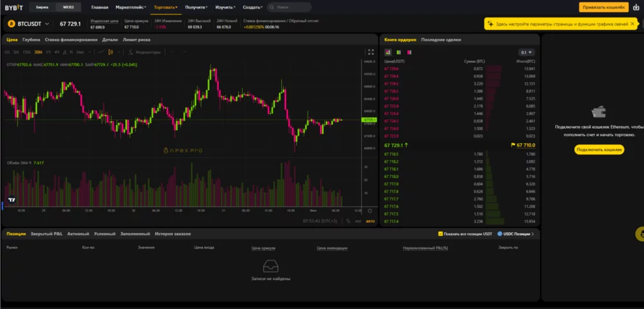This screenshot has height=309, width=644.
Task: Toggle Показать все позиции USDT checkbox
Action: click(x=441, y=234)
